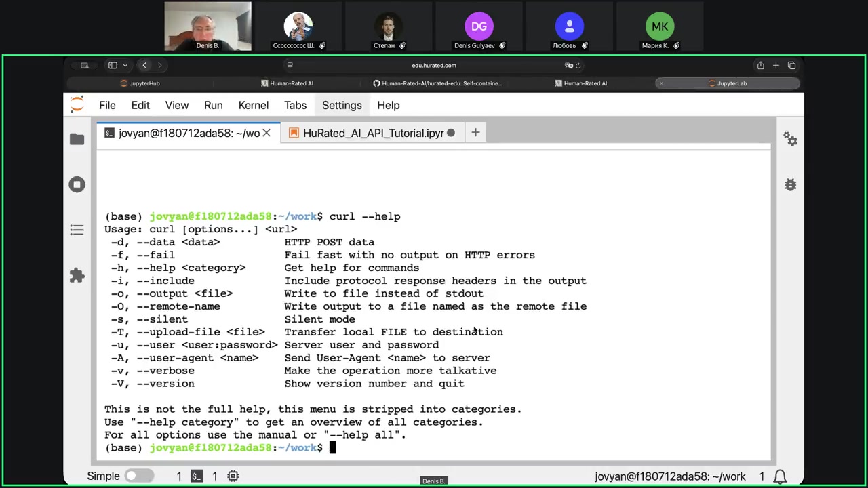This screenshot has height=488, width=868.
Task: Close the jovyan terminal tab
Action: click(x=267, y=133)
